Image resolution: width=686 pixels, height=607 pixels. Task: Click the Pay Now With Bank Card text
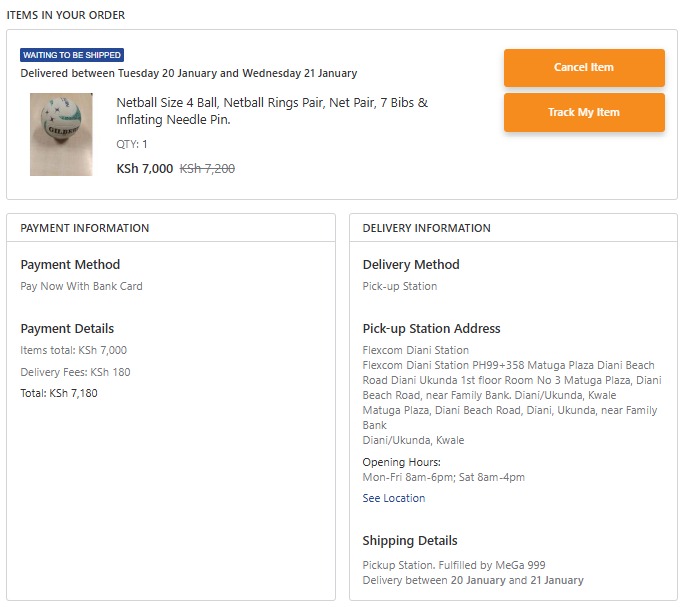pyautogui.click(x=82, y=286)
